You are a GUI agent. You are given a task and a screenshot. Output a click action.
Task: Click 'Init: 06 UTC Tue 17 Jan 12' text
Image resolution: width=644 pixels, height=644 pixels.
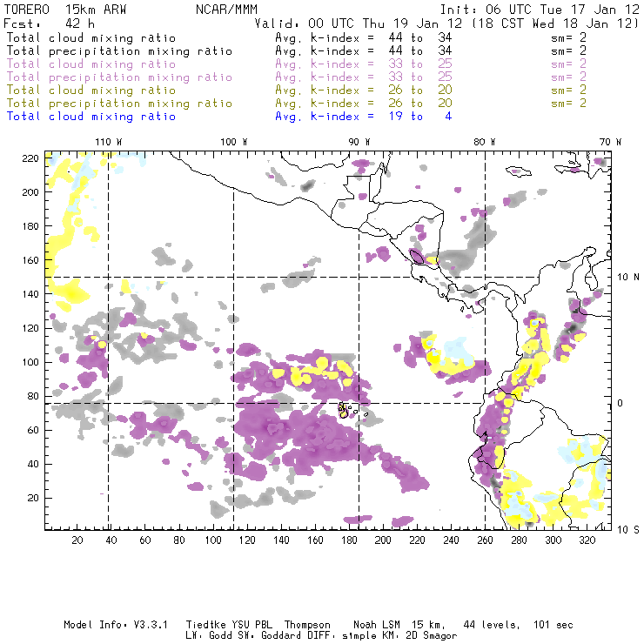(540, 10)
